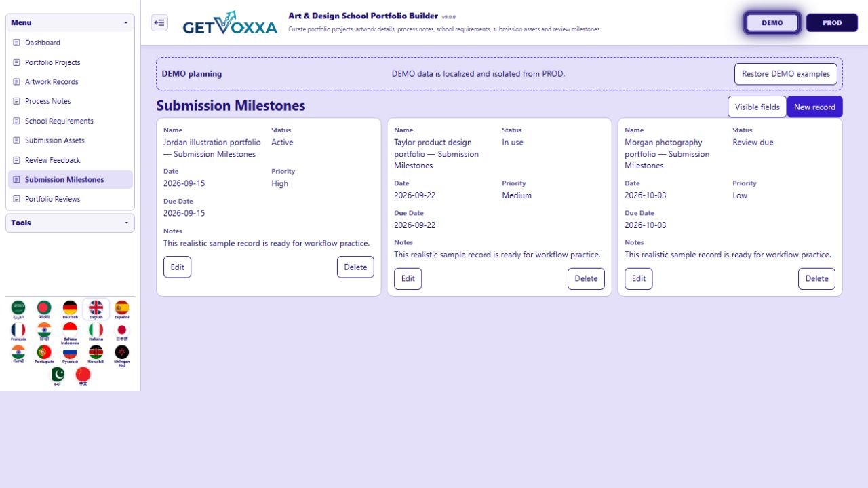Image resolution: width=868 pixels, height=488 pixels.
Task: Click the 'Low' priority value
Action: pyautogui.click(x=740, y=195)
